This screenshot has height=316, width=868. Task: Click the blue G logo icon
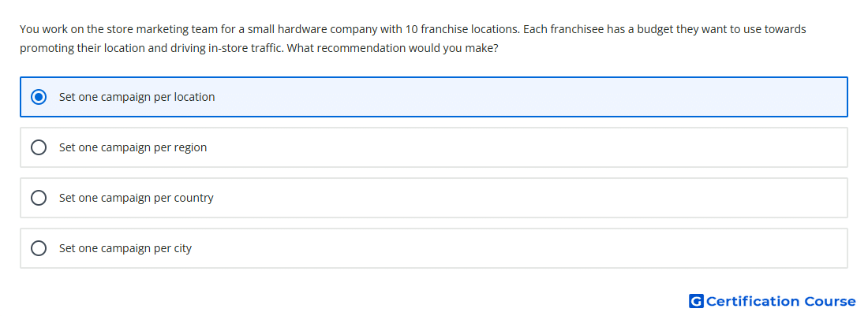[x=696, y=301]
